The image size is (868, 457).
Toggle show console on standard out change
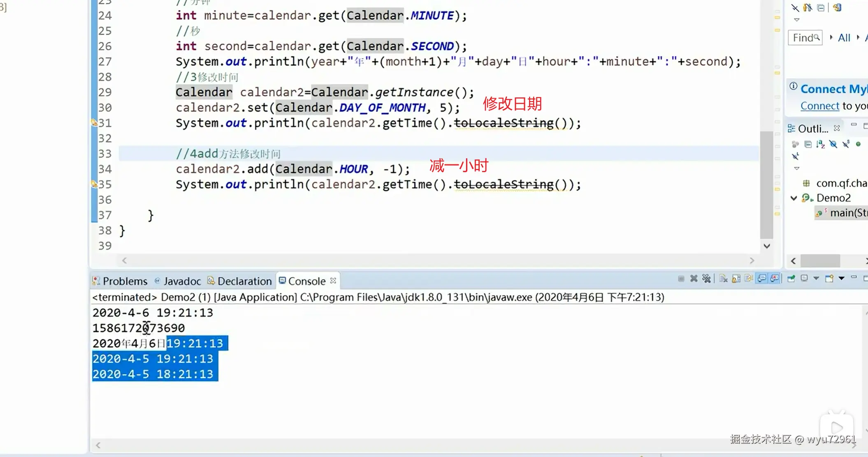coord(762,279)
